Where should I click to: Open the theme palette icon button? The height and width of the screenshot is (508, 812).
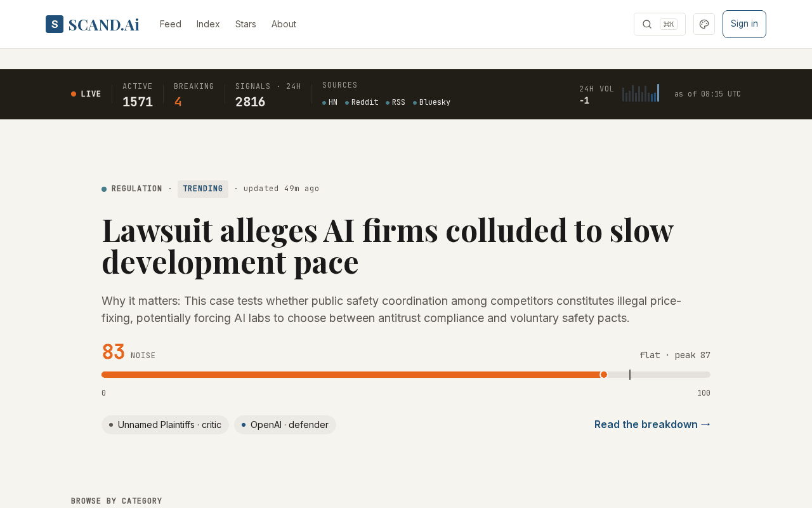point(704,24)
